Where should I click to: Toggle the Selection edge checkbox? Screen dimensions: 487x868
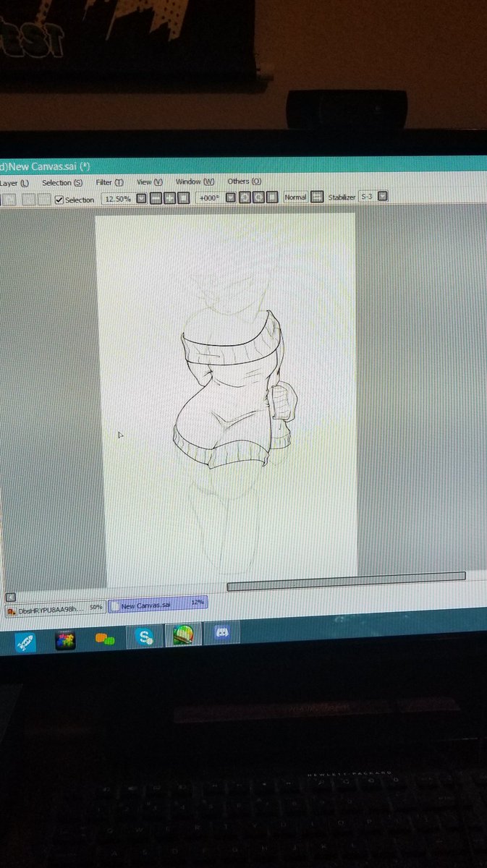(59, 200)
